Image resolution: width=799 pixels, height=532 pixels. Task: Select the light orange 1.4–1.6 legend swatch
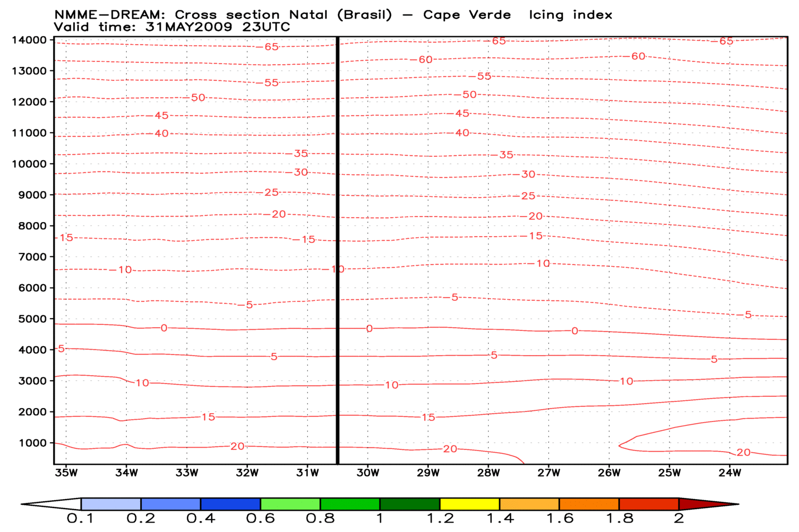pyautogui.click(x=529, y=504)
